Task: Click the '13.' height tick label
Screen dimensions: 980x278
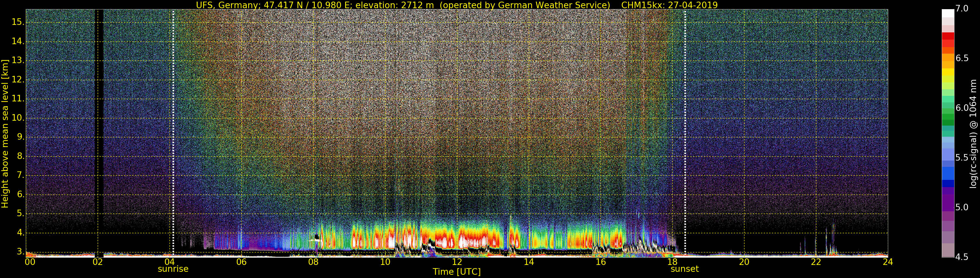Action: pos(18,61)
